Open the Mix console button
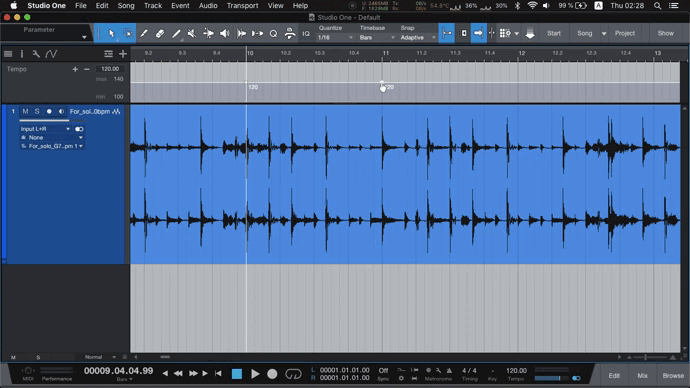This screenshot has width=690, height=388. point(642,376)
